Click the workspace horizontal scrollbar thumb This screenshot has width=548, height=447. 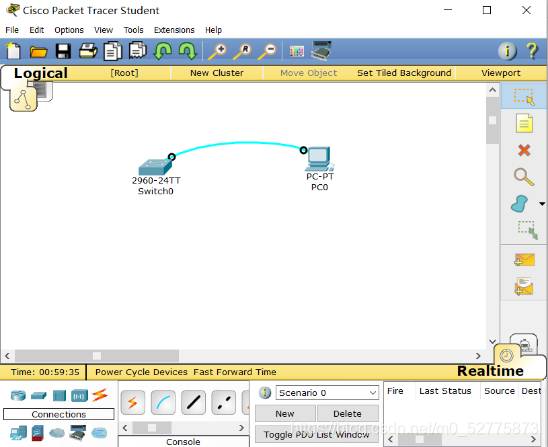tap(97, 356)
